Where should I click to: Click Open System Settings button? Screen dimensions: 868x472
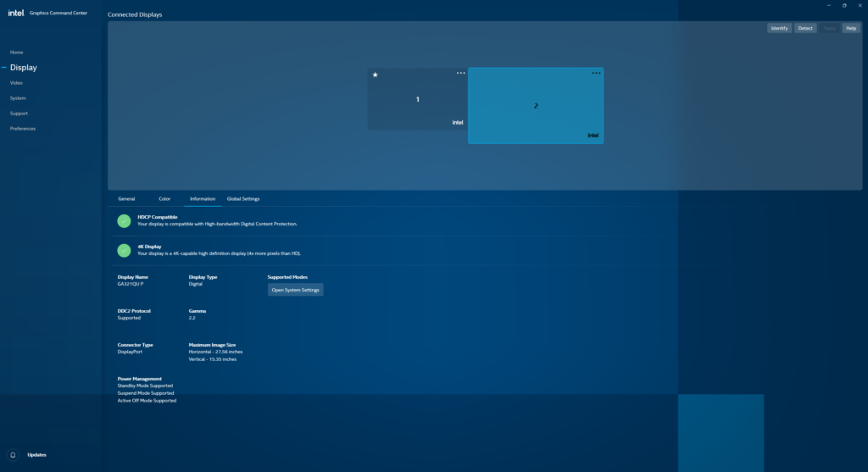pos(295,290)
